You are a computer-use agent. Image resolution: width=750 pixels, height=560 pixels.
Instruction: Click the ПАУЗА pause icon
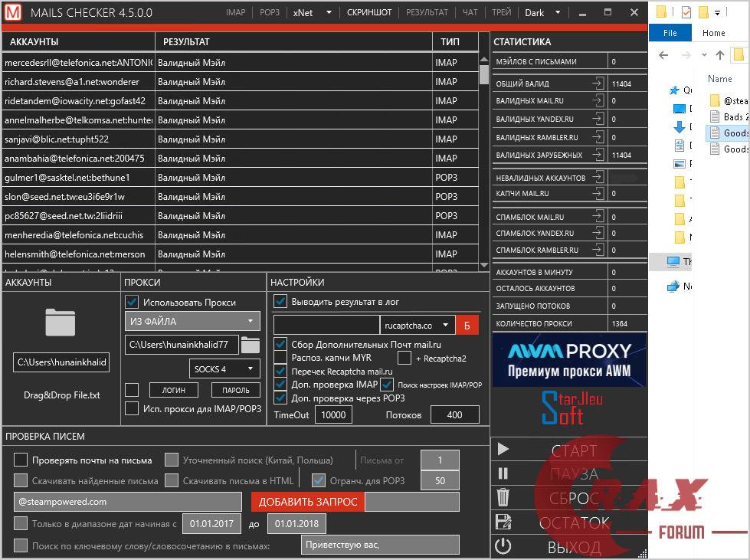click(x=505, y=474)
